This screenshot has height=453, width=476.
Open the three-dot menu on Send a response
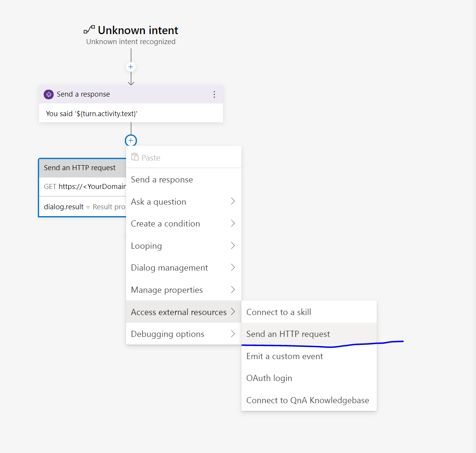(x=214, y=94)
